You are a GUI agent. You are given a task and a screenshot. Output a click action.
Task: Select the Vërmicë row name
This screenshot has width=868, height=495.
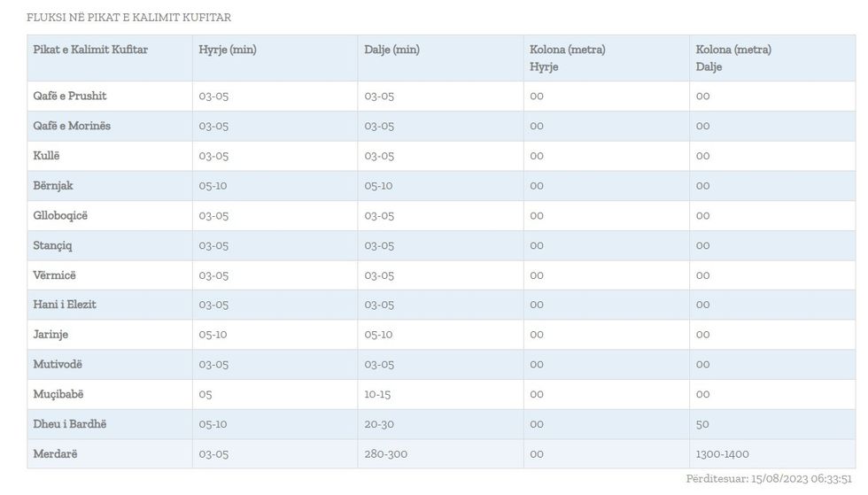tap(55, 275)
